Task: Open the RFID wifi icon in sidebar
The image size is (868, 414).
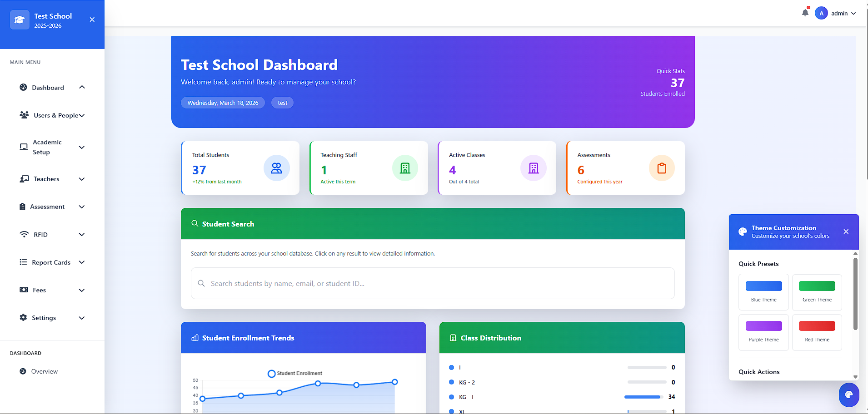Action: click(24, 234)
